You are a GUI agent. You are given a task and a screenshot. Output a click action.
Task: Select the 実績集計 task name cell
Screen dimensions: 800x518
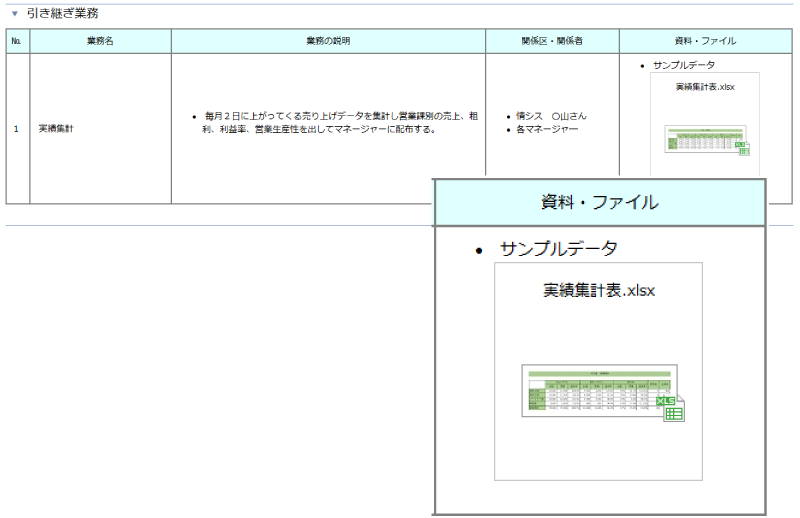click(101, 129)
